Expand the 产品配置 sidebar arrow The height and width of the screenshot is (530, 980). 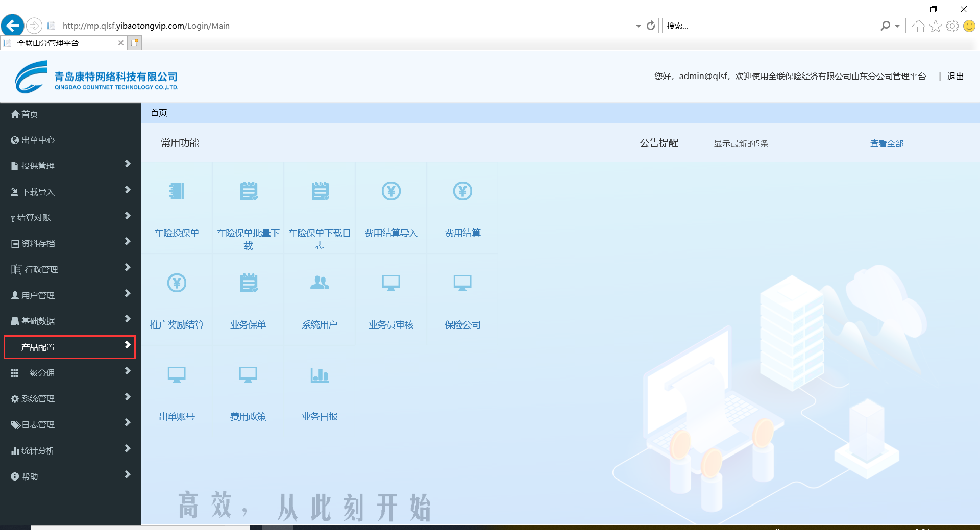pos(128,345)
